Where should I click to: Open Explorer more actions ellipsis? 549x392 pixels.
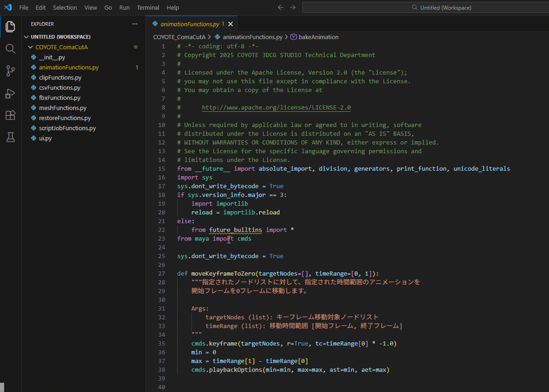click(135, 24)
